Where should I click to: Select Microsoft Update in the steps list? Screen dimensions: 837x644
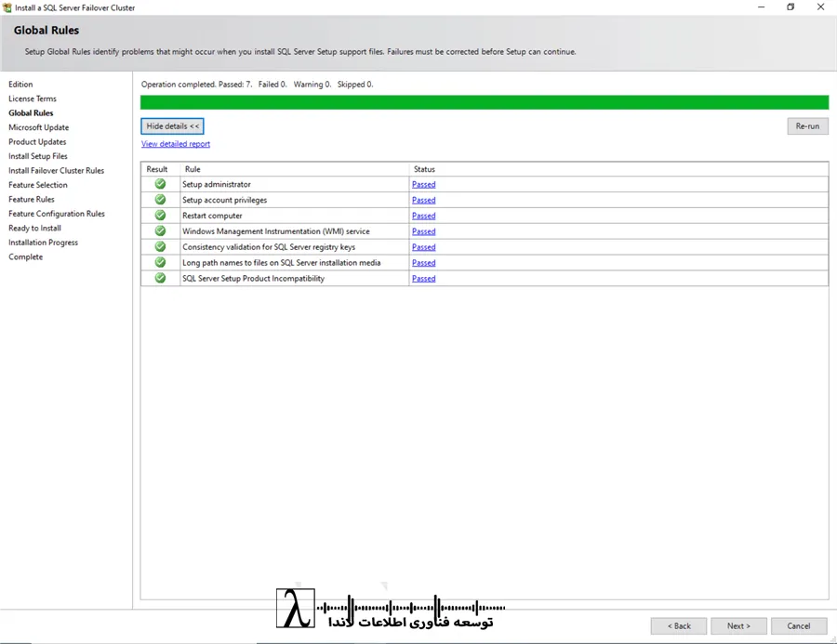pyautogui.click(x=38, y=127)
